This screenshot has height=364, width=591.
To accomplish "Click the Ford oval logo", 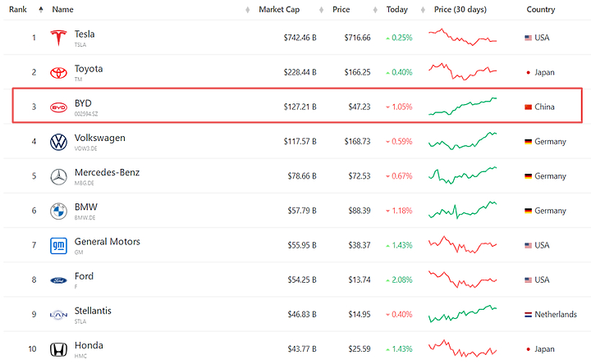I will click(x=58, y=280).
